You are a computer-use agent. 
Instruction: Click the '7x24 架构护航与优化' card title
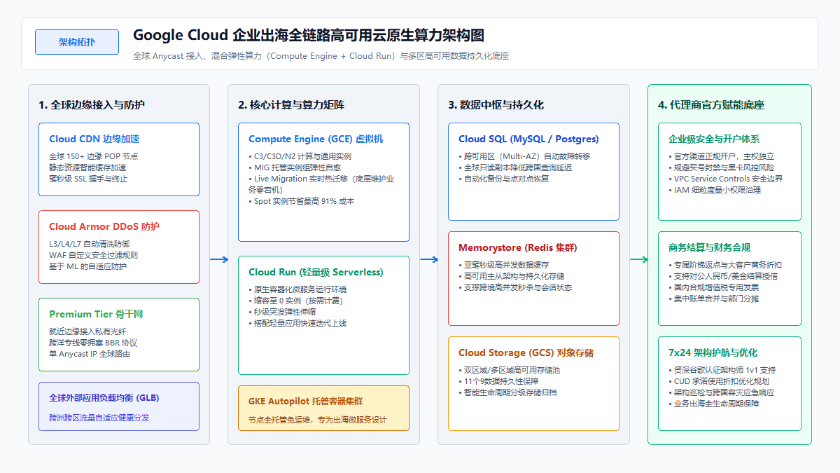pos(712,352)
